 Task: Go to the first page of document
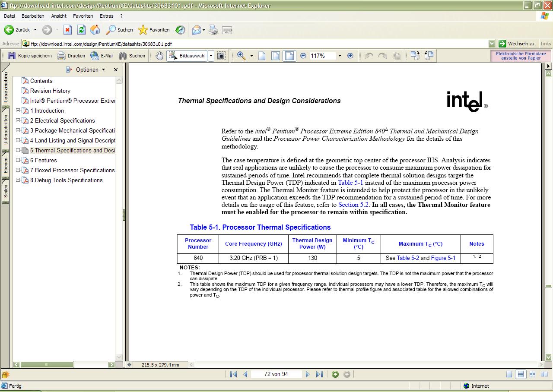tap(233, 374)
